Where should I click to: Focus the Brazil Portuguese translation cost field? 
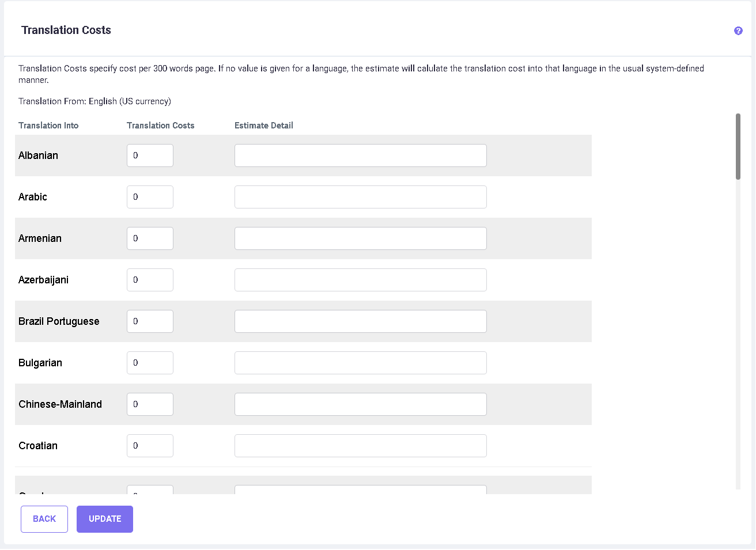point(150,321)
